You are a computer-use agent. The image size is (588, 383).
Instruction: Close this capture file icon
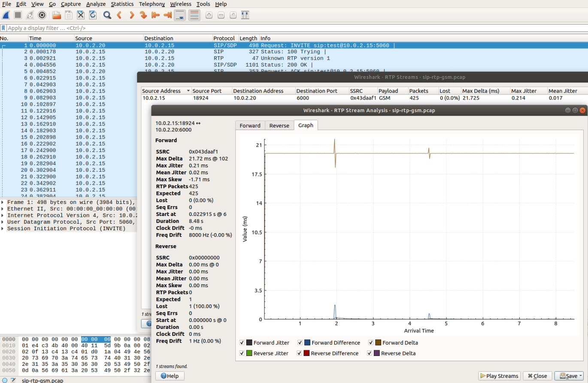pyautogui.click(x=81, y=15)
